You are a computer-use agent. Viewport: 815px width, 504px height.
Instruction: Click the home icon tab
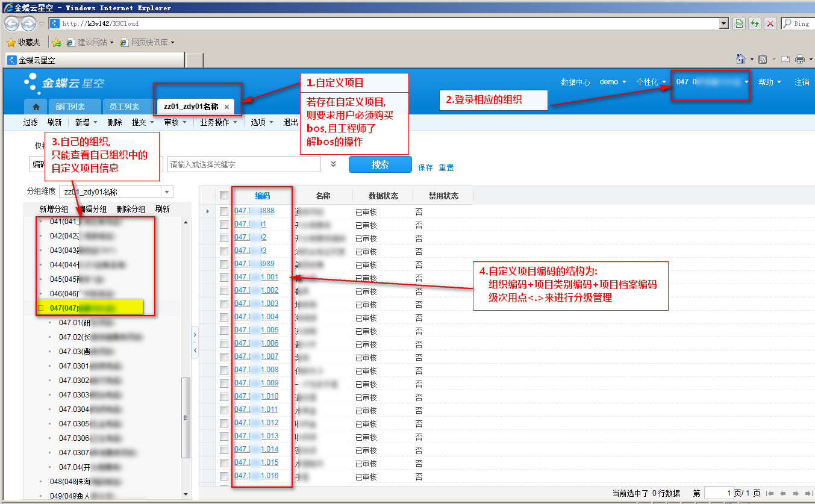pyautogui.click(x=36, y=107)
